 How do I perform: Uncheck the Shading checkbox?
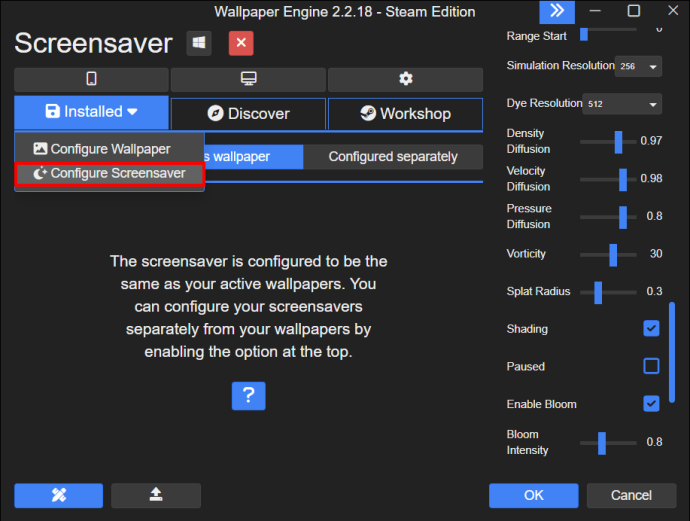[x=651, y=328]
